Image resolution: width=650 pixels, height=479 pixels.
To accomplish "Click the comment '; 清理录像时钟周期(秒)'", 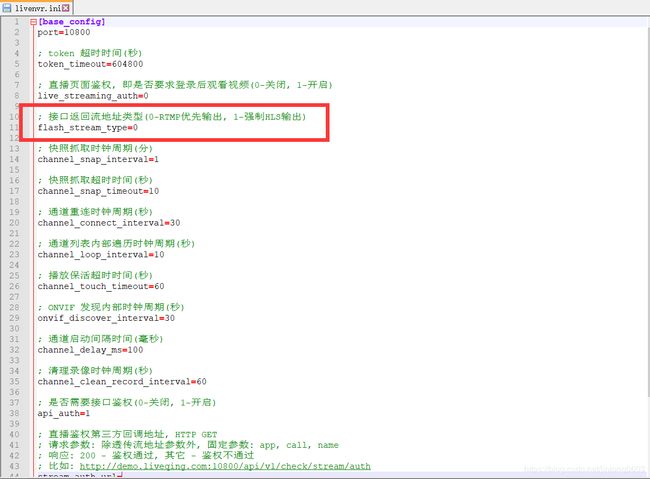I will pyautogui.click(x=95, y=371).
